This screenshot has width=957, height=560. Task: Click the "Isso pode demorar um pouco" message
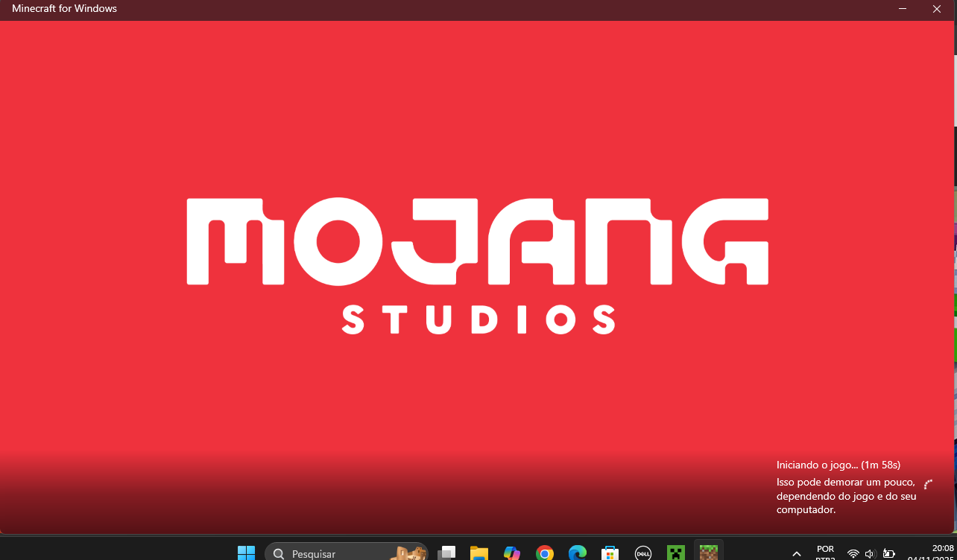[x=847, y=496]
